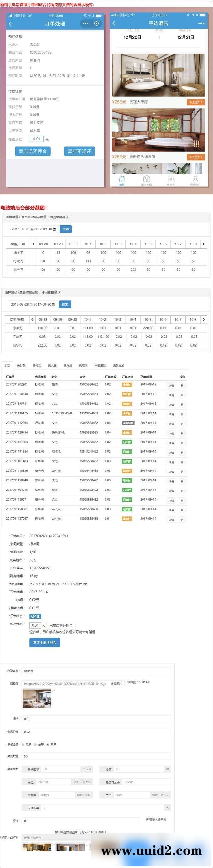Viewport: 213px width, 868px height.
Task: Click the 类型名称 input field
Action: pos(96,670)
